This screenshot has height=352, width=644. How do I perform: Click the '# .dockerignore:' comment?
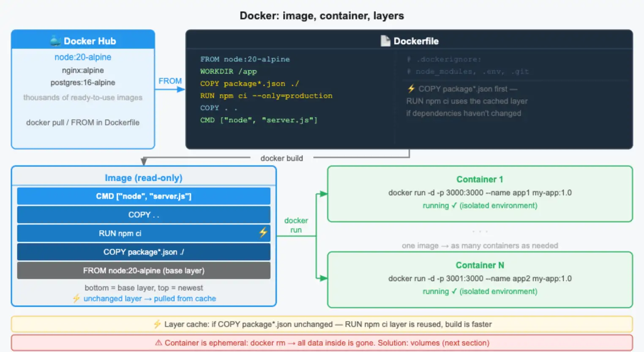click(444, 59)
